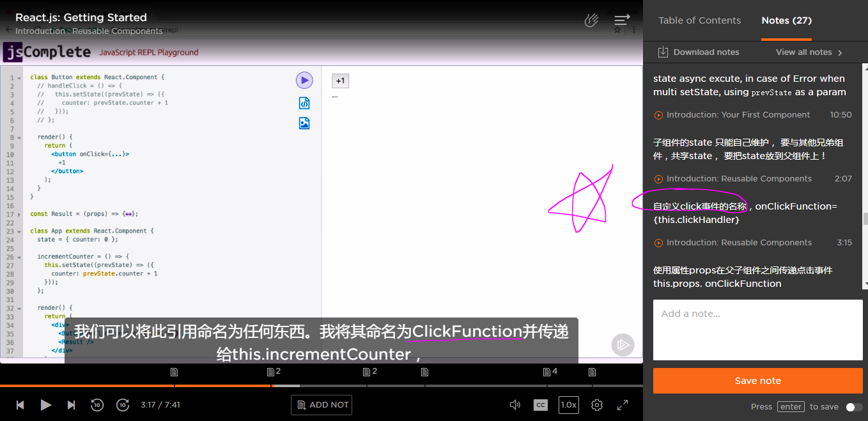The width and height of the screenshot is (868, 421).
Task: Click note text containing onClickFunction= {this.clickHandler}
Action: point(745,213)
